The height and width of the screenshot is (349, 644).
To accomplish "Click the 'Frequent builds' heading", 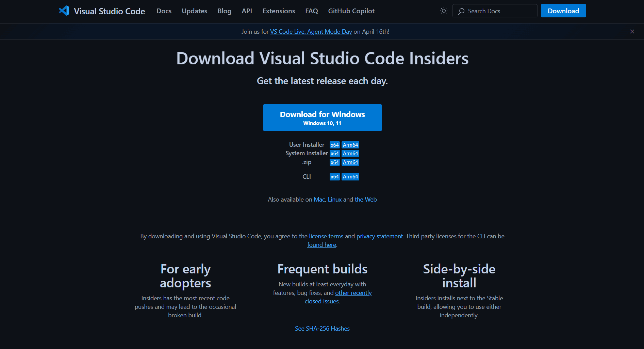I will tap(322, 269).
